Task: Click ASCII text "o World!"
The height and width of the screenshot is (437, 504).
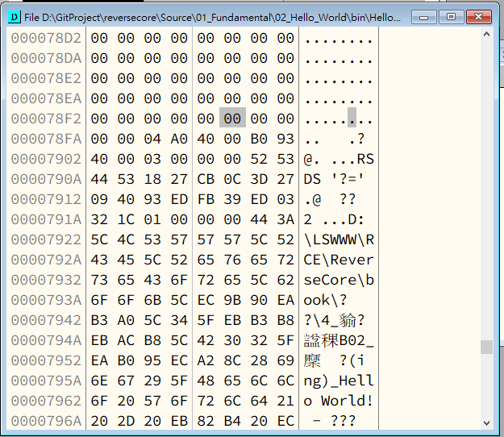Action: tap(339, 401)
